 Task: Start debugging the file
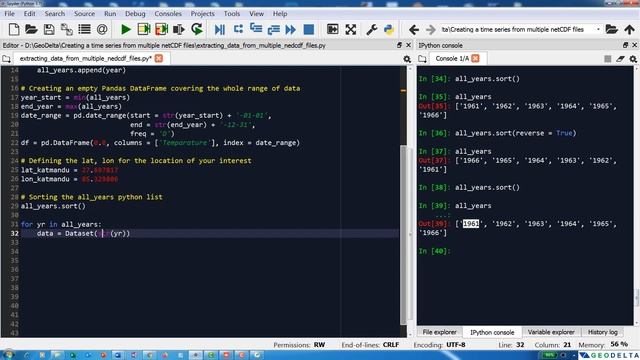(220, 29)
